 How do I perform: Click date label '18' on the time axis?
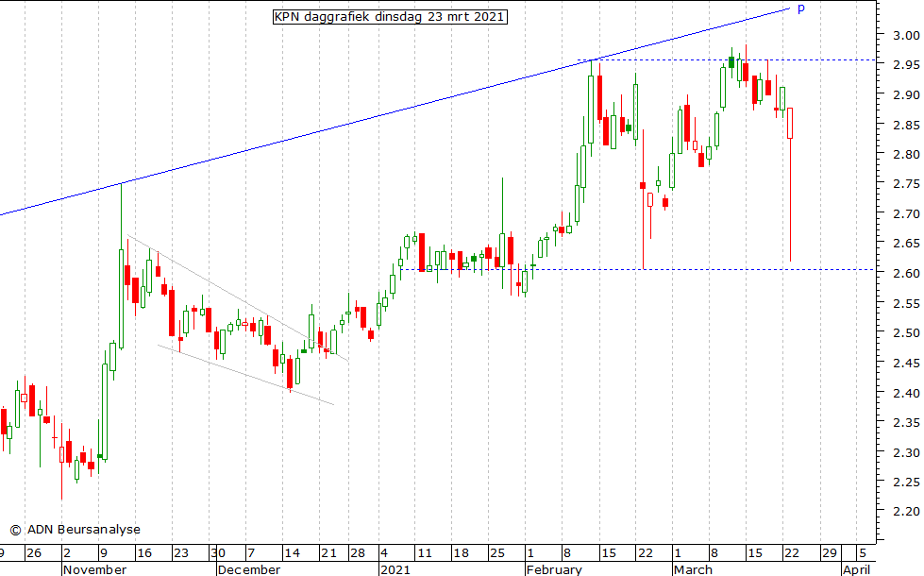[x=462, y=553]
